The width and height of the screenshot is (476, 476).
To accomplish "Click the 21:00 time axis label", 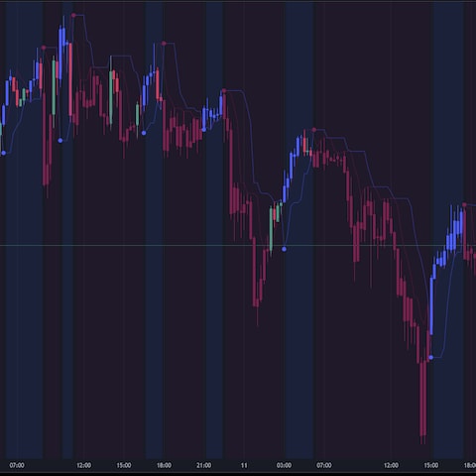I will click(x=203, y=465).
